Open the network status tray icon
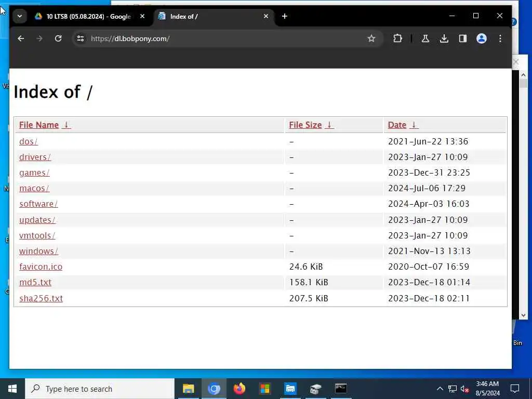532x399 pixels. click(453, 389)
